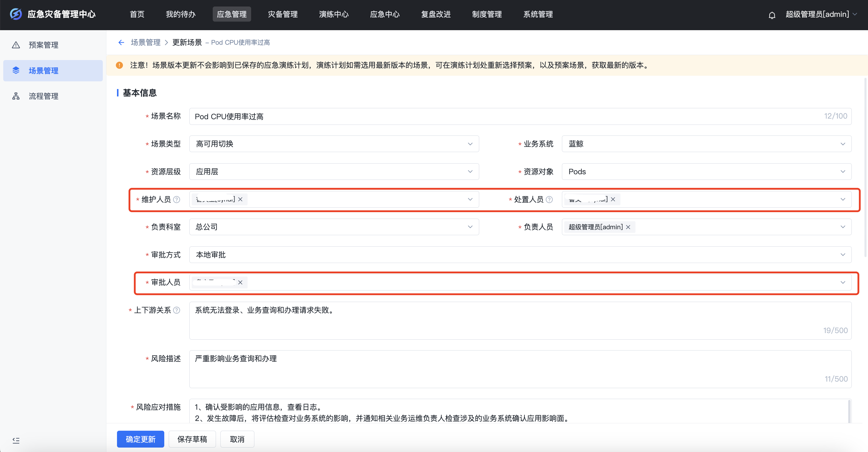This screenshot has height=452, width=868.
Task: Open the 审批方式 dropdown showing 本地审批
Action: [x=520, y=255]
